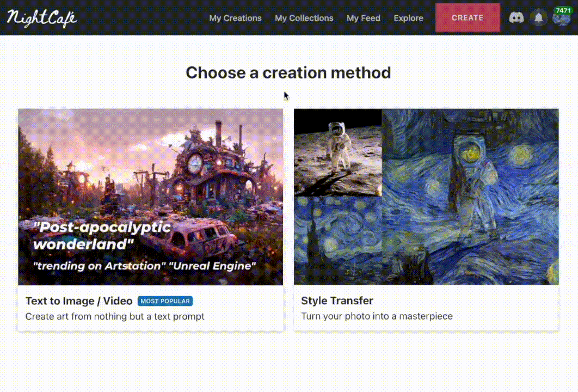Select the Post-apocalyptic wonderland image
Image resolution: width=578 pixels, height=392 pixels.
coord(150,197)
